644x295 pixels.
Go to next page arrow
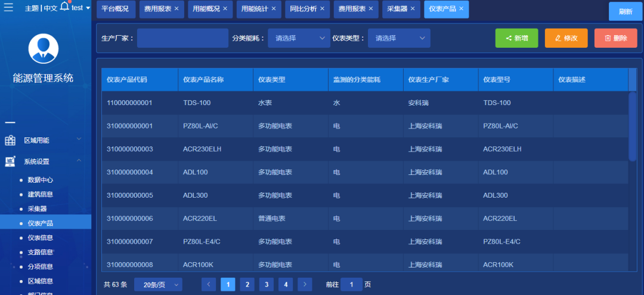[305, 284]
